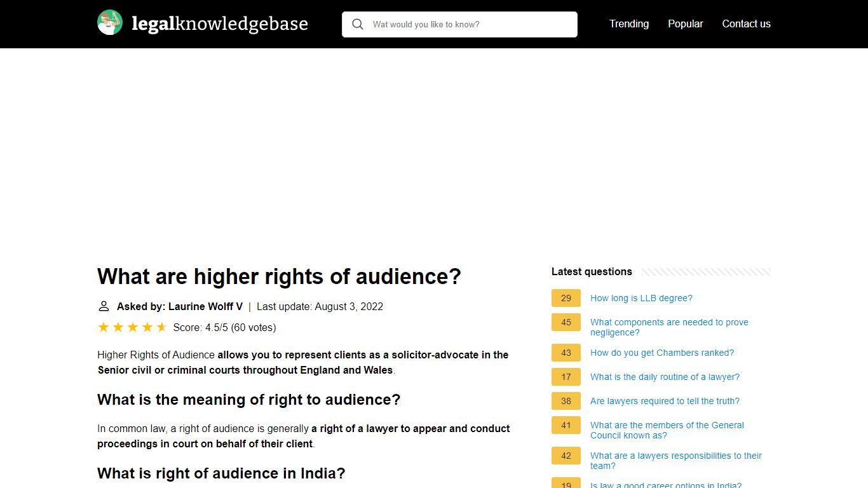Click the 'Latest questions' sidebar heading
The image size is (868, 488).
(x=592, y=271)
